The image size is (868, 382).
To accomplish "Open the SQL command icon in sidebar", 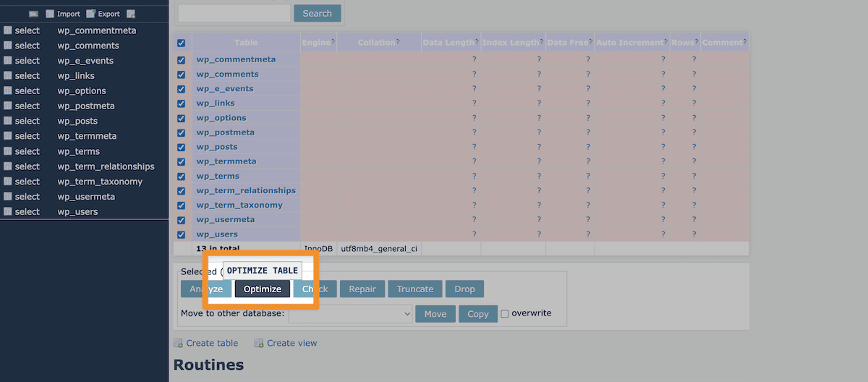I will tap(33, 14).
